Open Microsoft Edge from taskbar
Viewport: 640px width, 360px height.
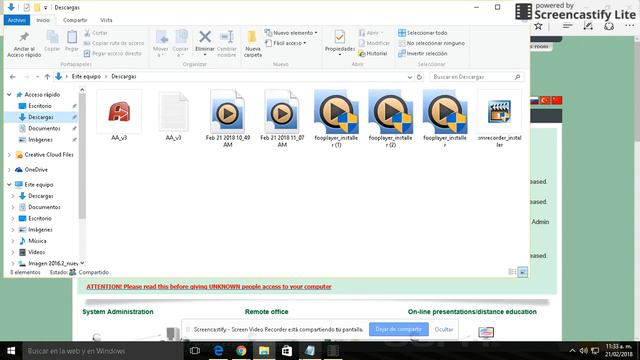(x=218, y=351)
